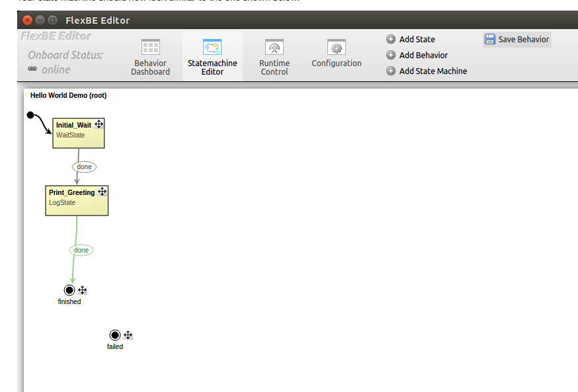
Task: Open the Behavior Dashboard view
Action: [150, 56]
